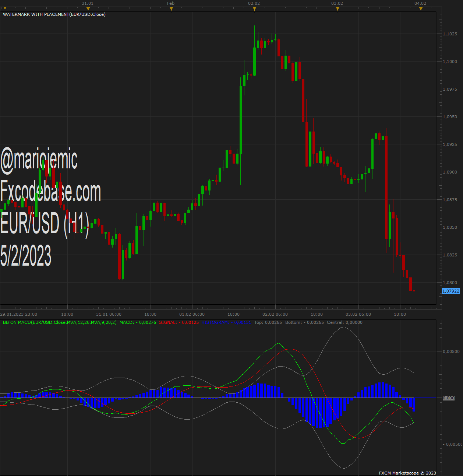
Task: Click the orange day marker under Feb
Action: coord(171,9)
